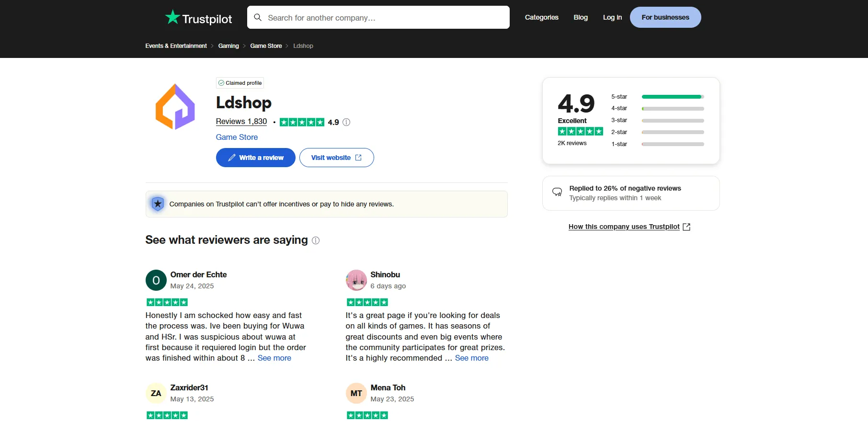Filter reviews by 1-star row
This screenshot has width=868, height=421.
click(672, 144)
